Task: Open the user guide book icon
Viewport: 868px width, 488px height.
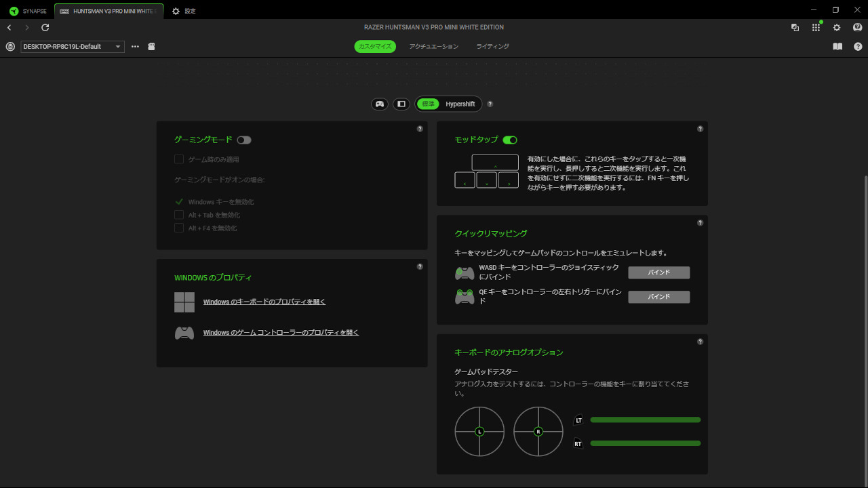Action: (837, 47)
